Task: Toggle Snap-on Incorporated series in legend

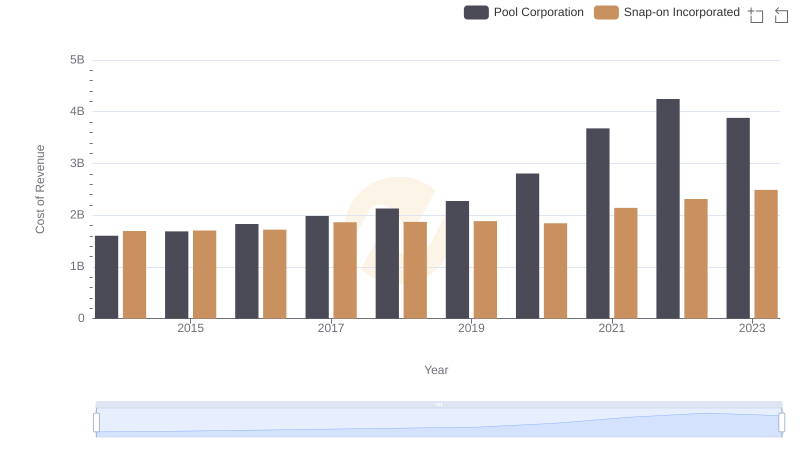Action: coord(667,12)
